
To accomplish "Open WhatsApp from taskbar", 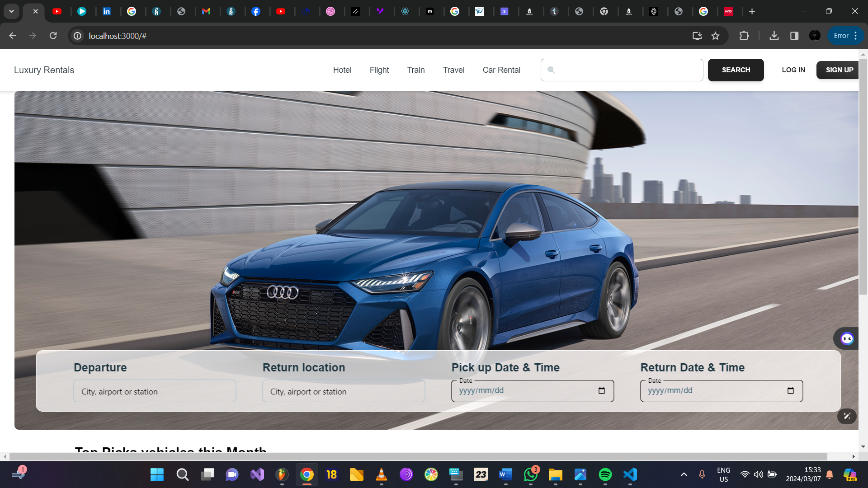I will click(531, 474).
